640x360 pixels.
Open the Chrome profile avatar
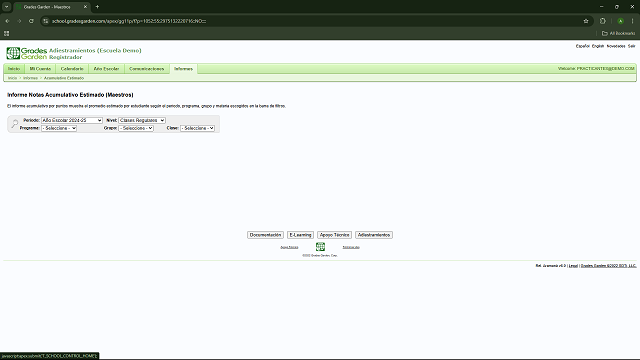620,21
